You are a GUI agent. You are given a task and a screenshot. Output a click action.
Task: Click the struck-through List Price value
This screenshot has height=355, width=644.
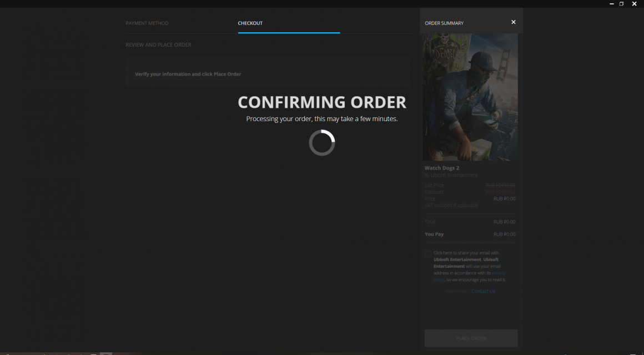[x=500, y=185]
